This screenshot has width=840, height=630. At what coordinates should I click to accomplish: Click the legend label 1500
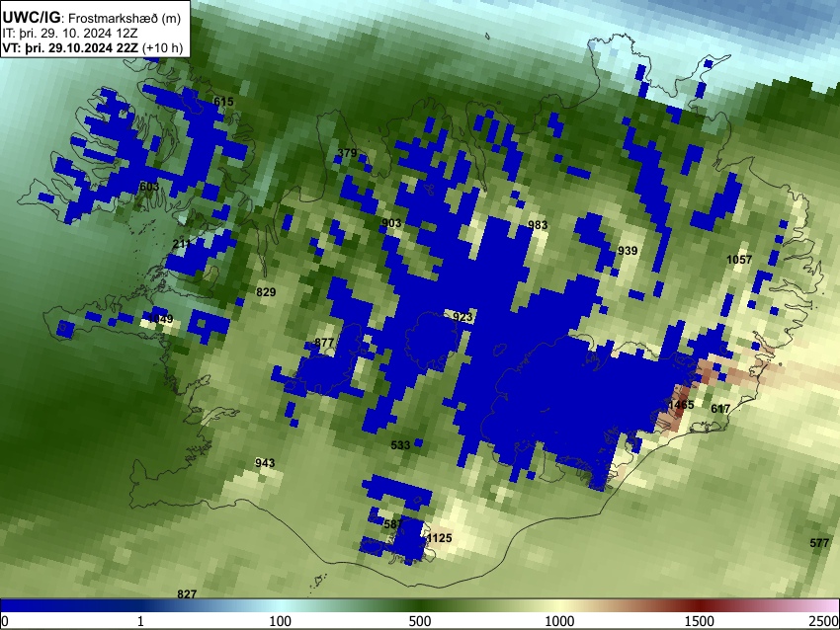pos(700,621)
